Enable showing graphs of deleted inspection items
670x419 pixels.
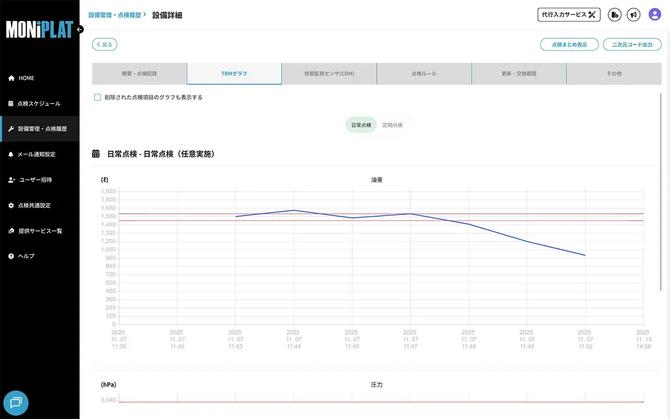pos(97,97)
